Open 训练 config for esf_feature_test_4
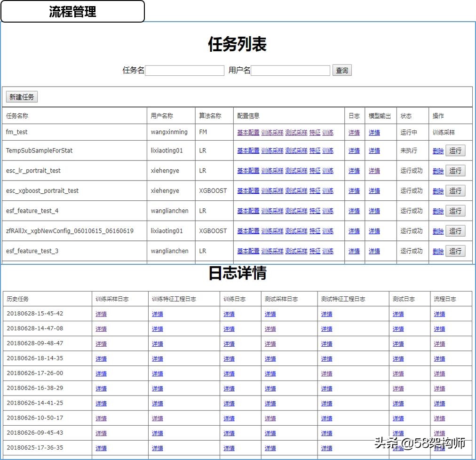This screenshot has width=476, height=460. point(327,211)
